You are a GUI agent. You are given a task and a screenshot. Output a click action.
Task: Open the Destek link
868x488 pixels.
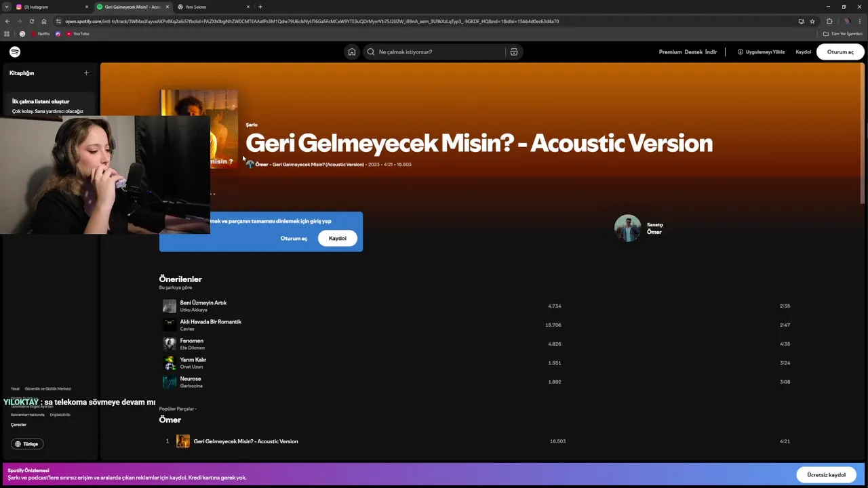pos(693,52)
